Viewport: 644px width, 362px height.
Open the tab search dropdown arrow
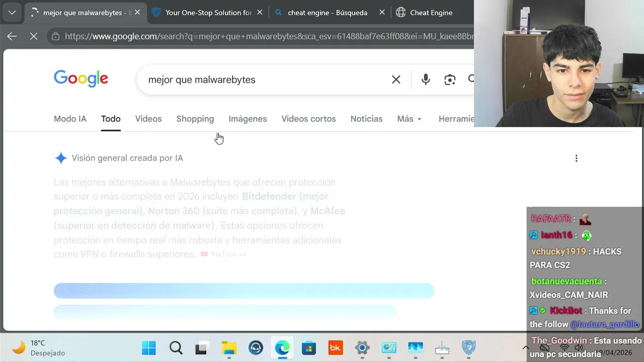(12, 13)
